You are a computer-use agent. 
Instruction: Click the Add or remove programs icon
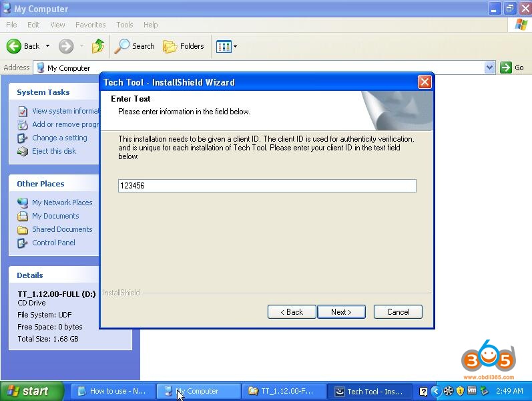pyautogui.click(x=23, y=125)
